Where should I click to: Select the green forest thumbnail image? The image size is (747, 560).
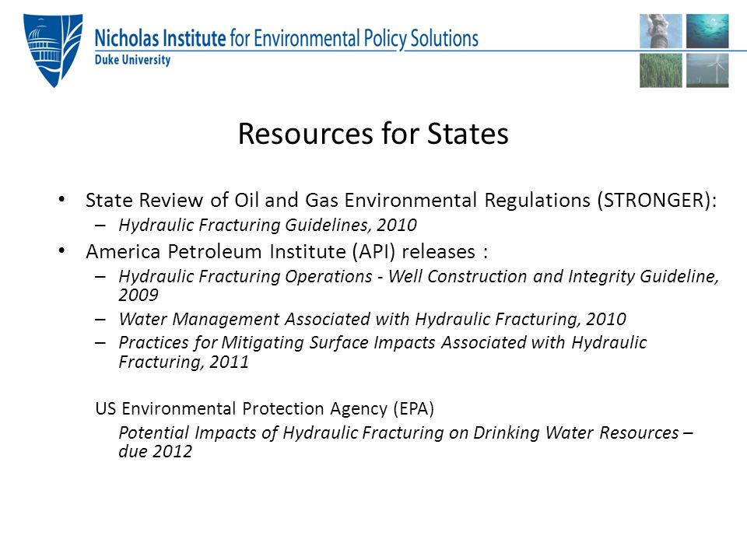pos(661,71)
